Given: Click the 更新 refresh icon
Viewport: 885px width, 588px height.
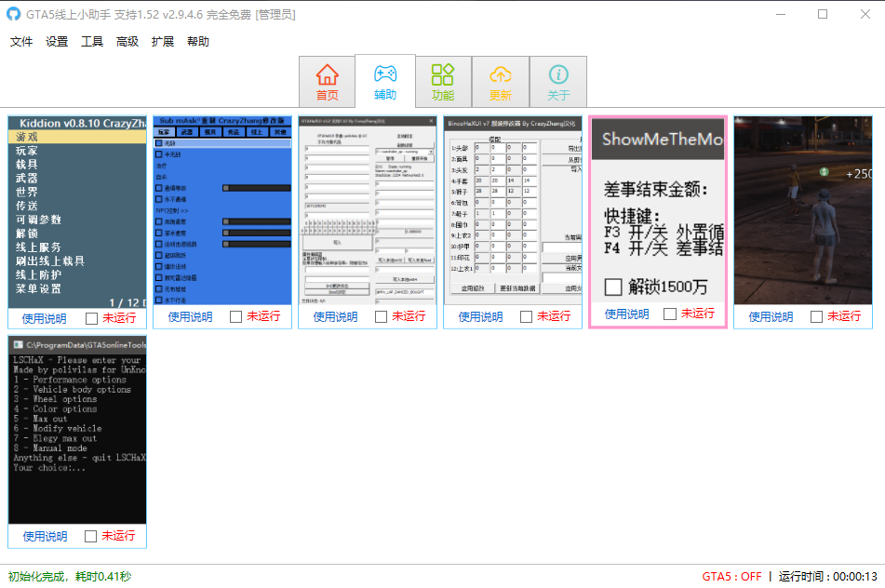Looking at the screenshot, I should pos(501,81).
